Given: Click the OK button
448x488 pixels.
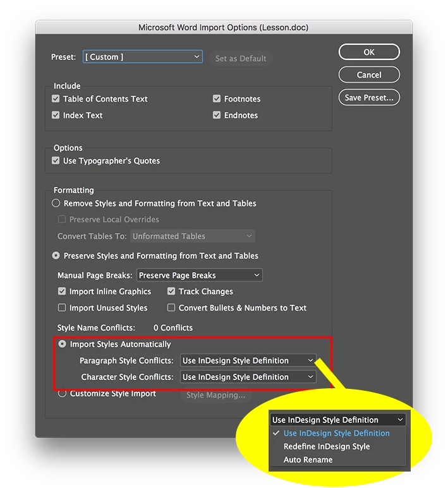Looking at the screenshot, I should (x=369, y=52).
